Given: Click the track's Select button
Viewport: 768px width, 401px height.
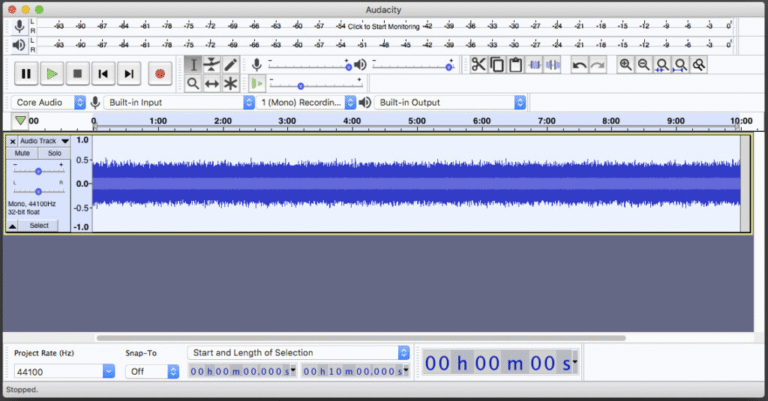Looking at the screenshot, I should (x=39, y=226).
